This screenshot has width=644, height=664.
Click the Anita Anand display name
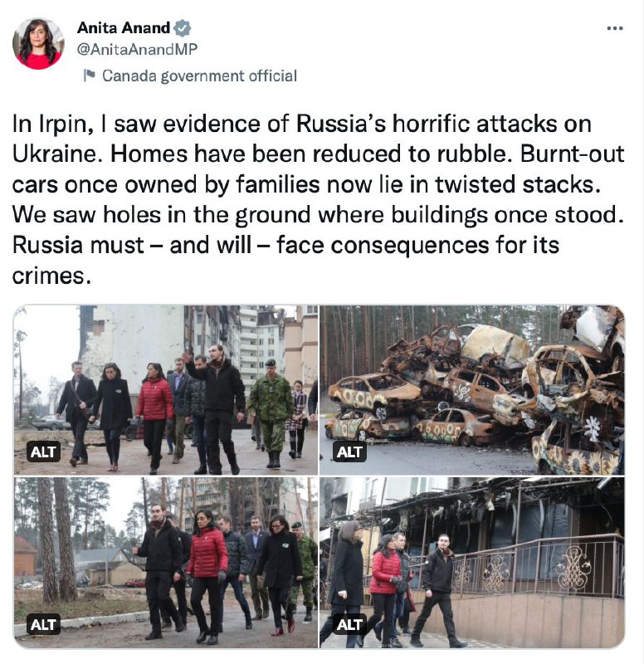pos(123,28)
